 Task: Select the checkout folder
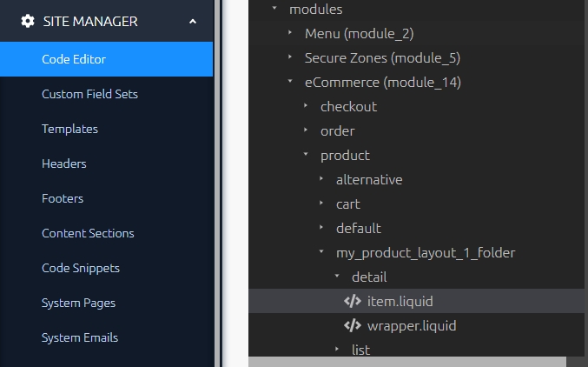click(348, 107)
